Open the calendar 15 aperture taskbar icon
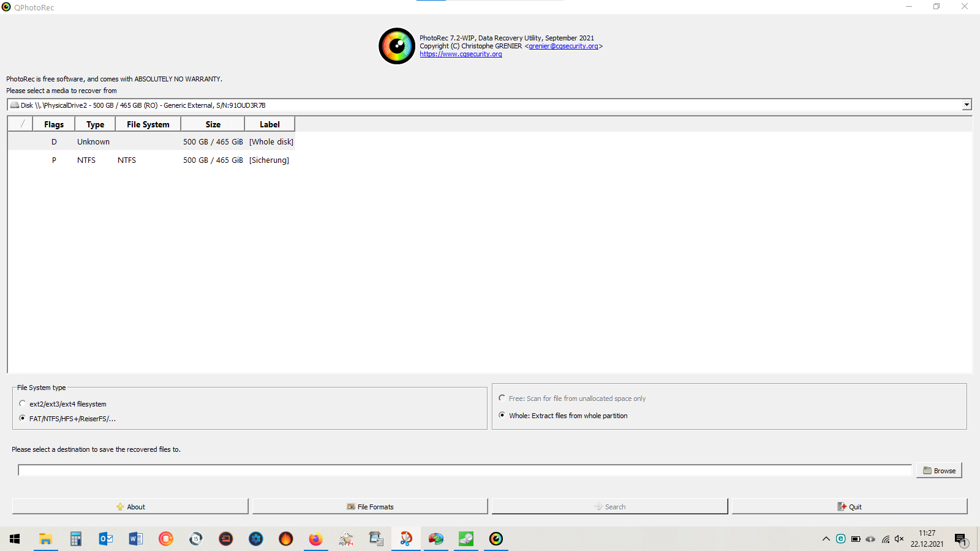Screen dimensions: 980x551 tap(195, 539)
